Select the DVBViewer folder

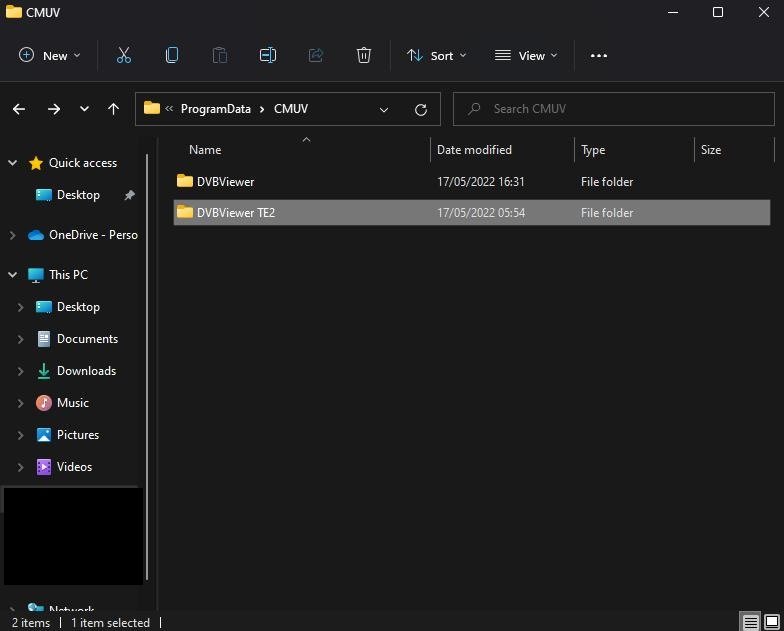[x=225, y=182]
